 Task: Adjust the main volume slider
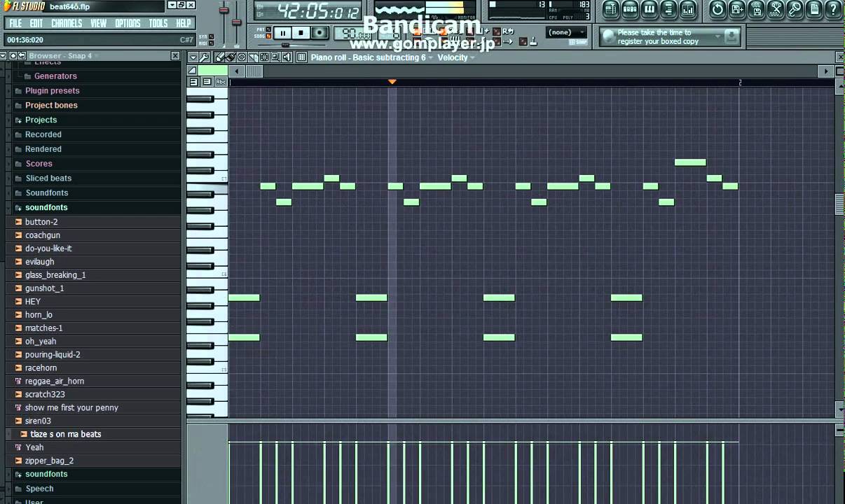coord(224,11)
